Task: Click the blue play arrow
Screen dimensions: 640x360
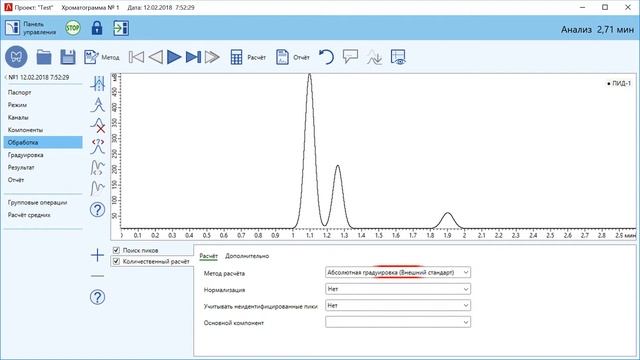Action: click(174, 57)
